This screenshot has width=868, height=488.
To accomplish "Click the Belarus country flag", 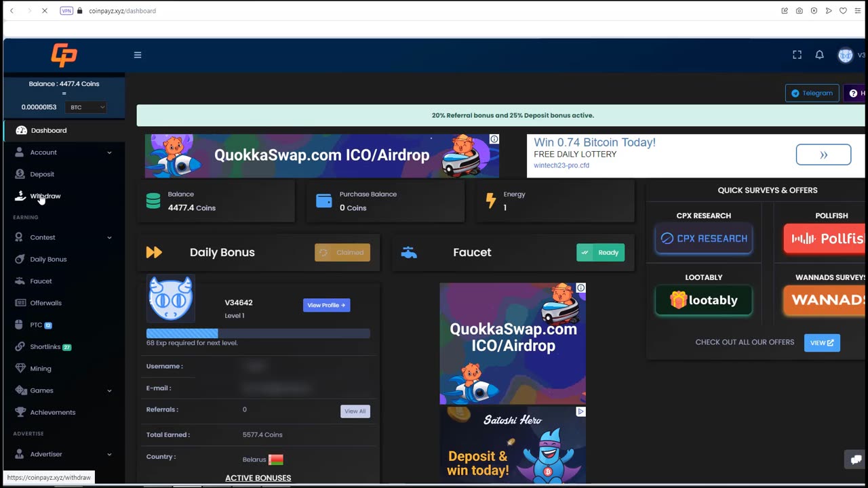I will pos(275,460).
